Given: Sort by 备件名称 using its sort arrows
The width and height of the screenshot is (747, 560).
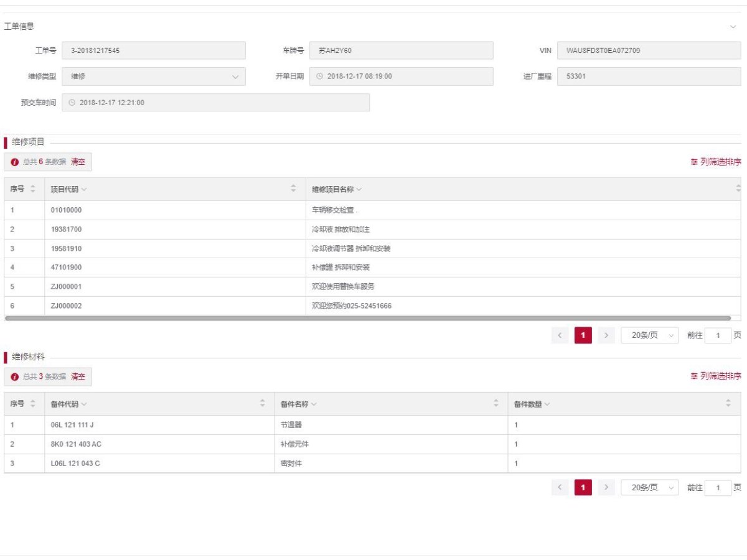Looking at the screenshot, I should (x=496, y=404).
